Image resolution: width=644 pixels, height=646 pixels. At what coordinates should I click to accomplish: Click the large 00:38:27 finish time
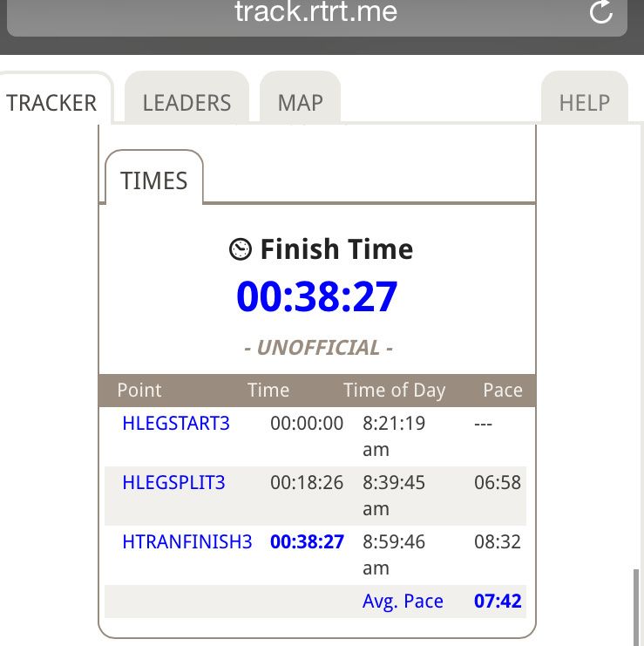coord(316,297)
